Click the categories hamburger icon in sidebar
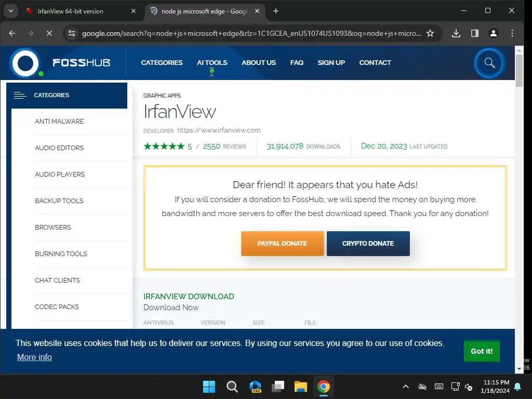This screenshot has width=532, height=399. coord(20,96)
